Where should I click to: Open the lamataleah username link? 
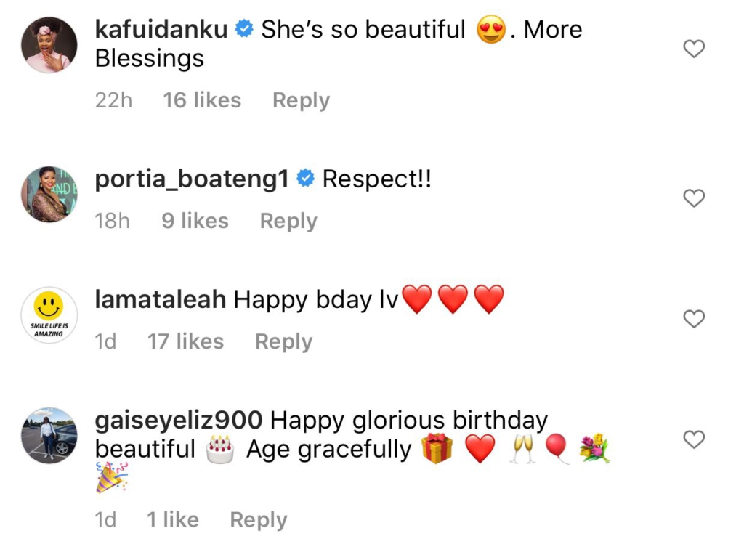click(x=161, y=299)
